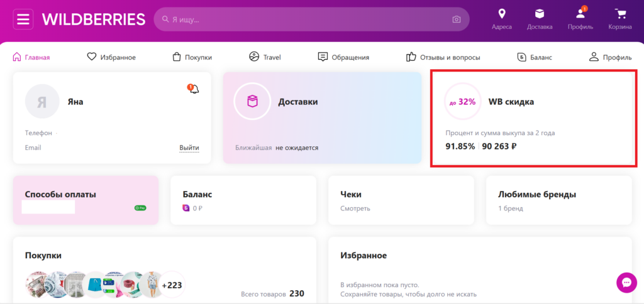This screenshot has height=304, width=644.
Task: Open Адреса location pin icon
Action: tap(501, 14)
